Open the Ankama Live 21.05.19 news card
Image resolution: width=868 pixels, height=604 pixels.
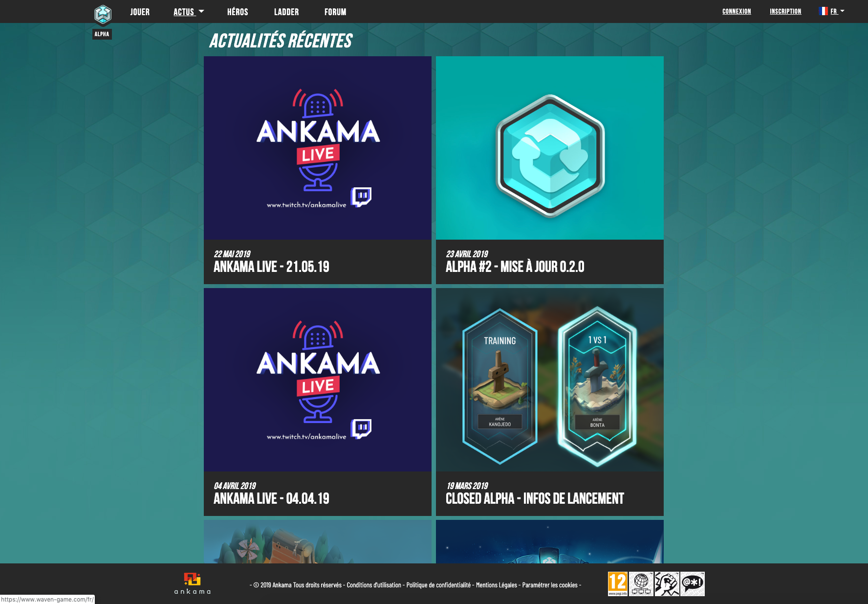pos(318,170)
